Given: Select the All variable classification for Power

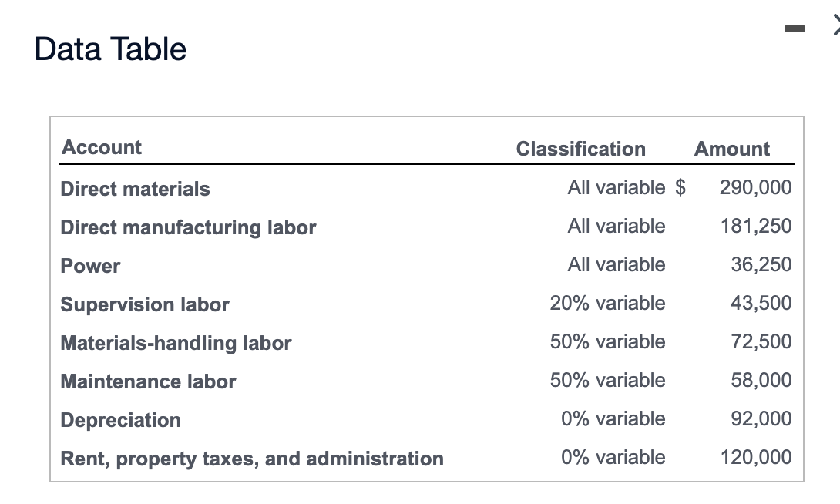Looking at the screenshot, I should pyautogui.click(x=617, y=264).
